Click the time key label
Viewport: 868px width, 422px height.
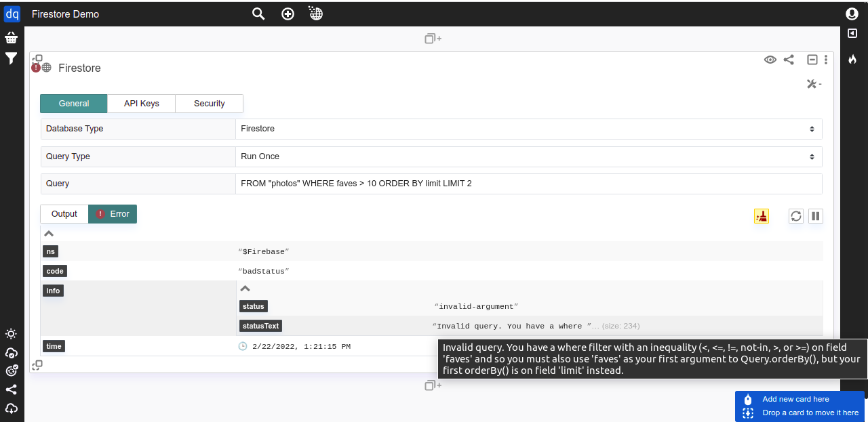54,346
